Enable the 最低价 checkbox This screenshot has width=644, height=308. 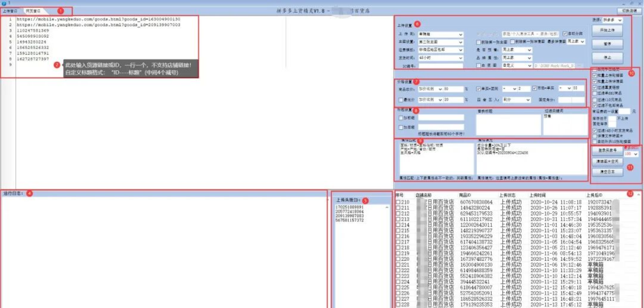(x=400, y=100)
